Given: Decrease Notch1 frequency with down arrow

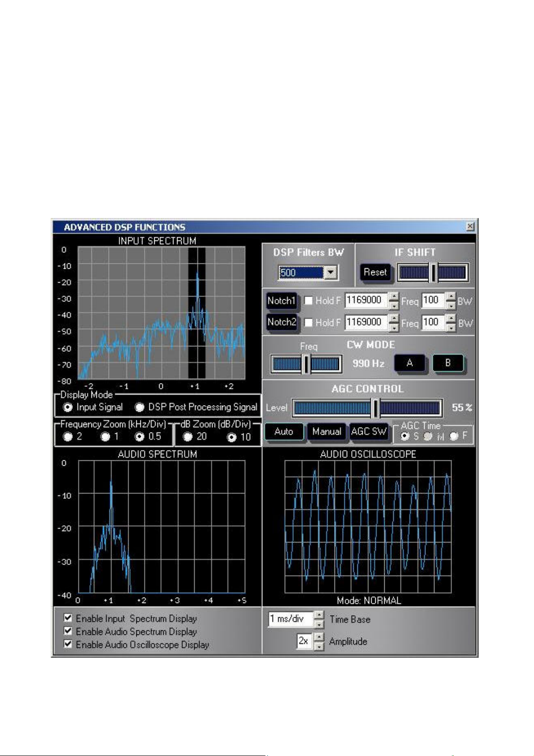Looking at the screenshot, I should (394, 305).
